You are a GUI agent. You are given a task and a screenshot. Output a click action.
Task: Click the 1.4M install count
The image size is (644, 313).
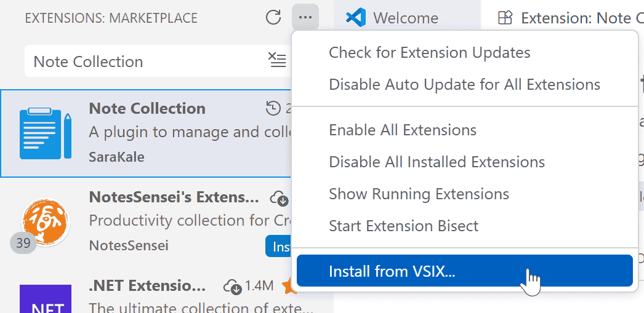tap(259, 286)
